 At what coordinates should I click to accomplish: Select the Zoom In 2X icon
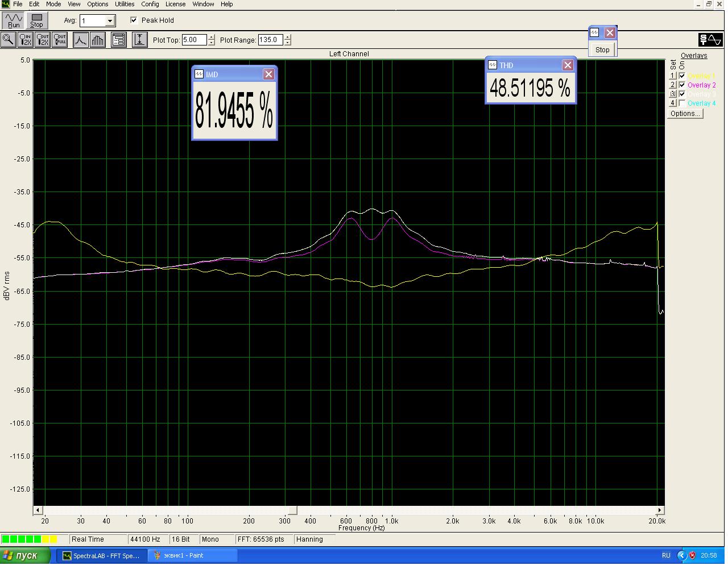pyautogui.click(x=26, y=40)
